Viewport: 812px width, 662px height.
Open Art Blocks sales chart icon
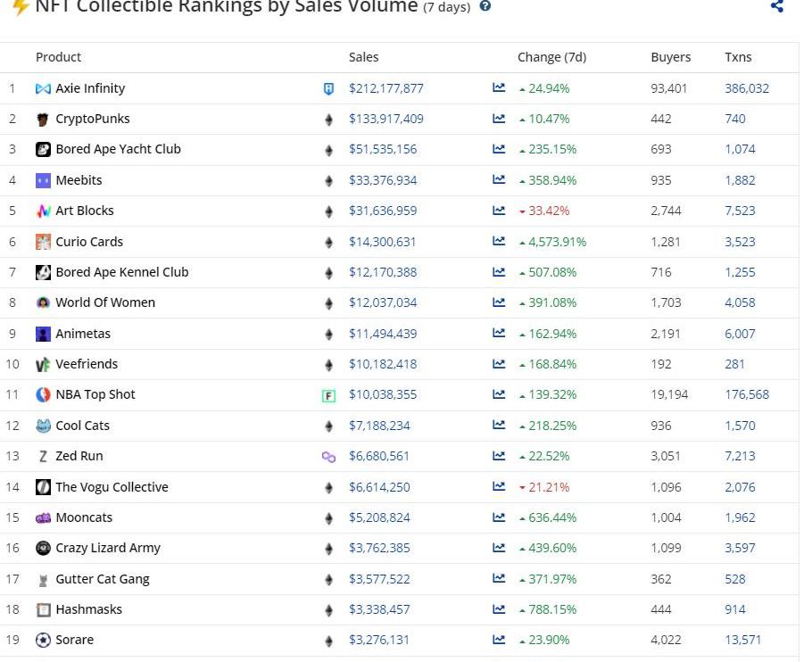(x=499, y=211)
